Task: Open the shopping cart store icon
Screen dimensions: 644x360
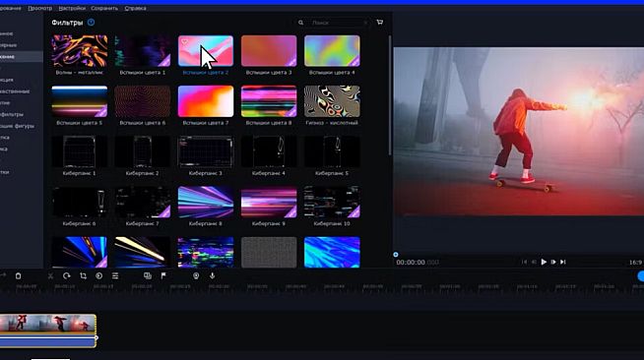Action: pos(380,23)
